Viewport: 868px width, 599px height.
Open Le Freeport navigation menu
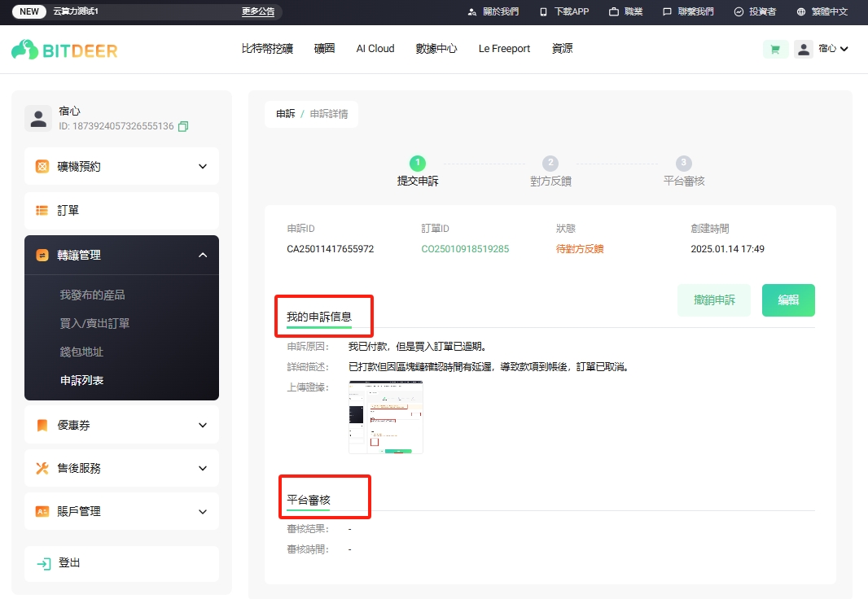[x=504, y=49]
